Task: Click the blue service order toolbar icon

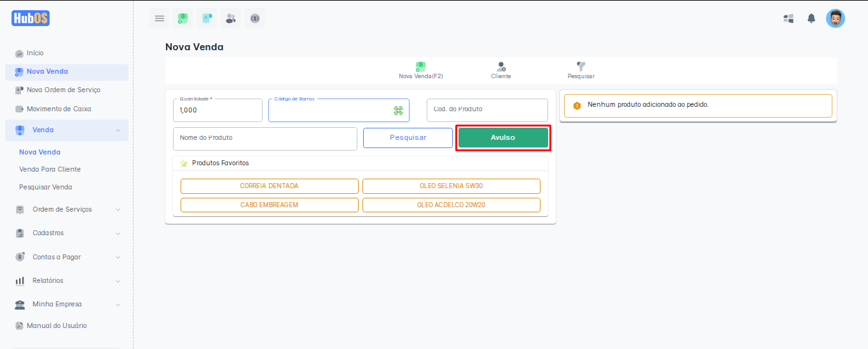Action: (207, 18)
